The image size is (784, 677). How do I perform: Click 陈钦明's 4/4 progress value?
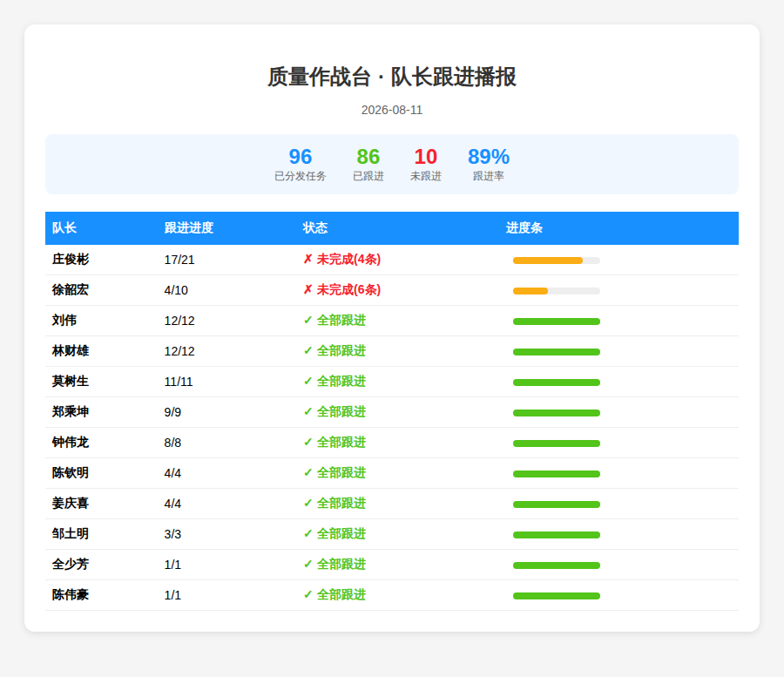[172, 473]
